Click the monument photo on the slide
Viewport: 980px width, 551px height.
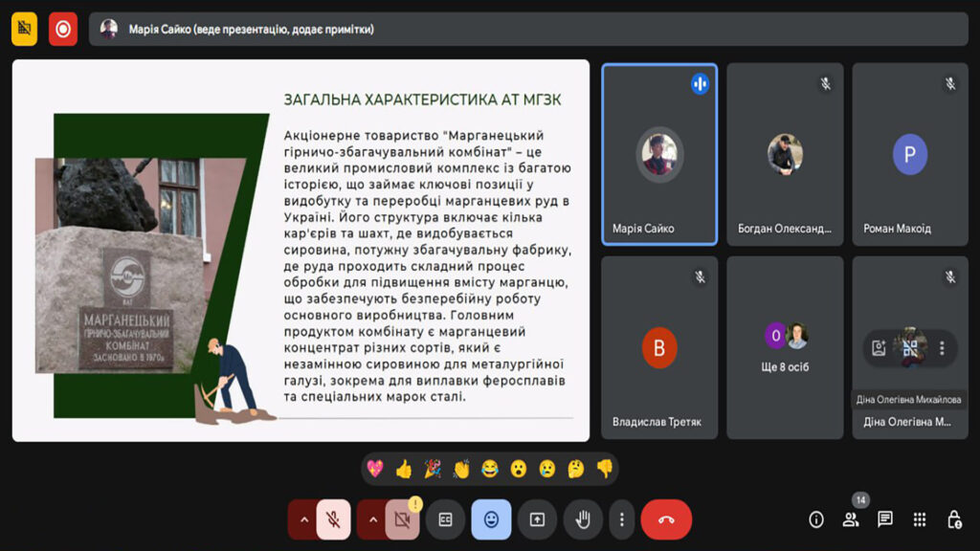coord(141,266)
